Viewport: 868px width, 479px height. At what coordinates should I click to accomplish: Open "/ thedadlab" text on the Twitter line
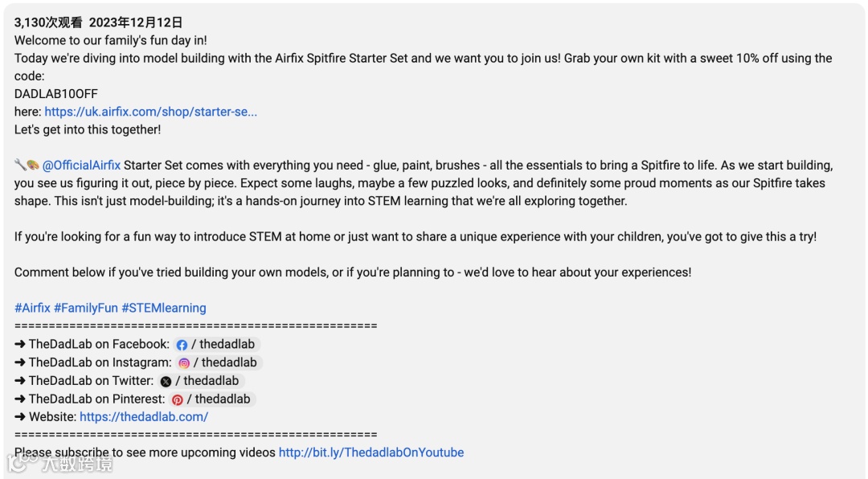pos(207,381)
